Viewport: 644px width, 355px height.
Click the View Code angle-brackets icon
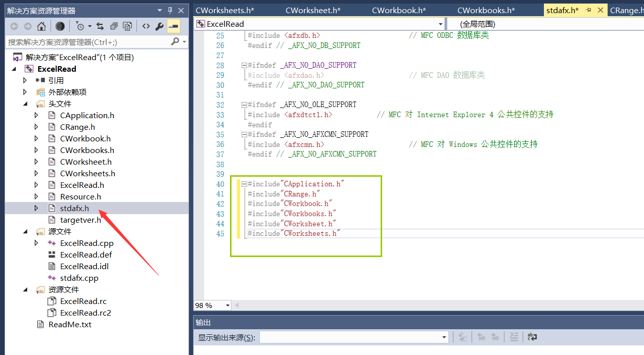tap(146, 26)
